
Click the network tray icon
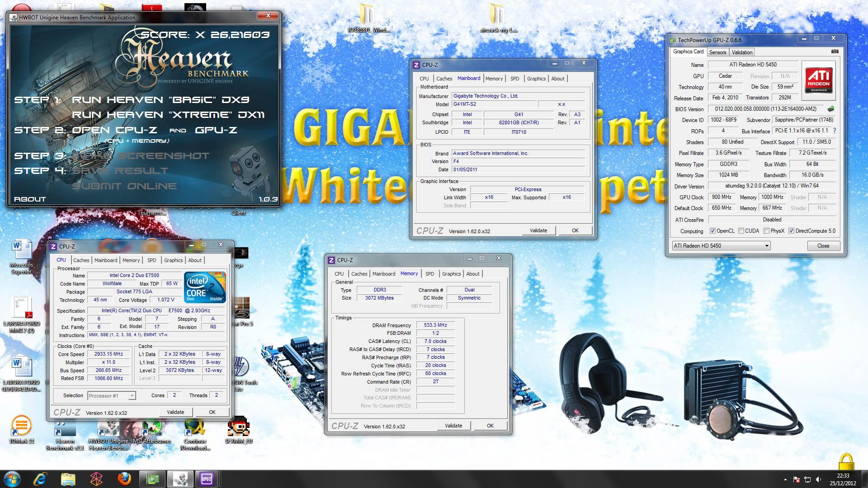pyautogui.click(x=807, y=479)
